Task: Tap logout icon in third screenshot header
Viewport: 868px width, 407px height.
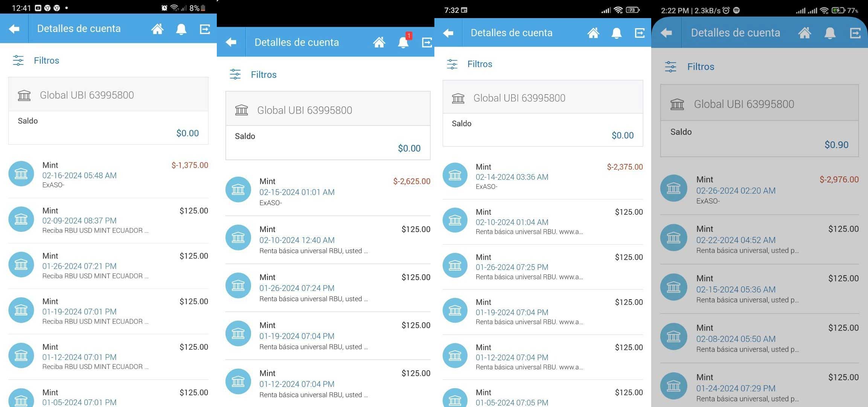Action: coord(640,33)
